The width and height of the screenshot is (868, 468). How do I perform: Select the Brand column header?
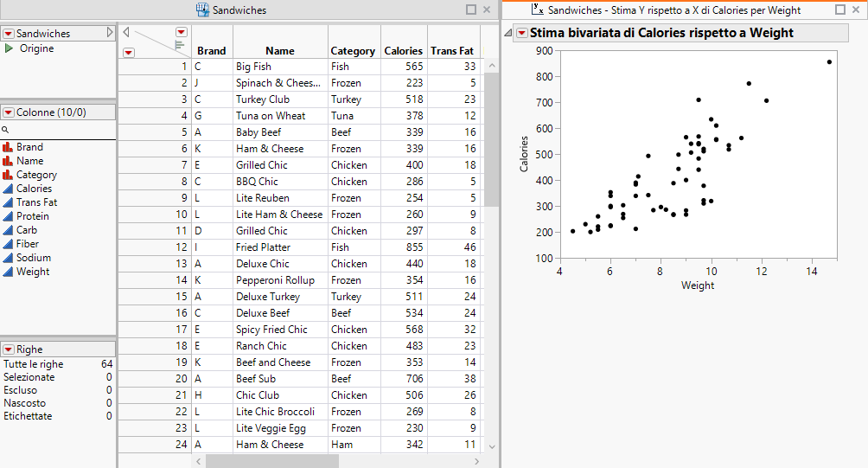(212, 51)
